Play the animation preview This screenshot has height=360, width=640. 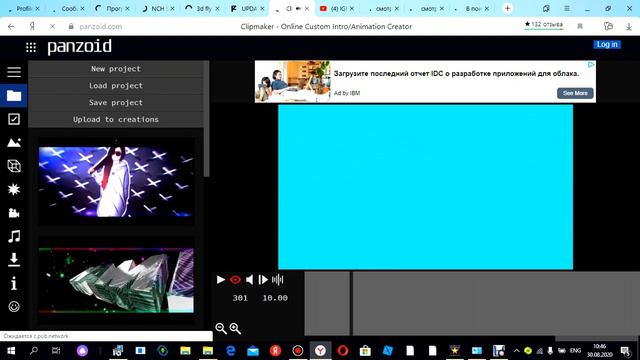(x=221, y=280)
